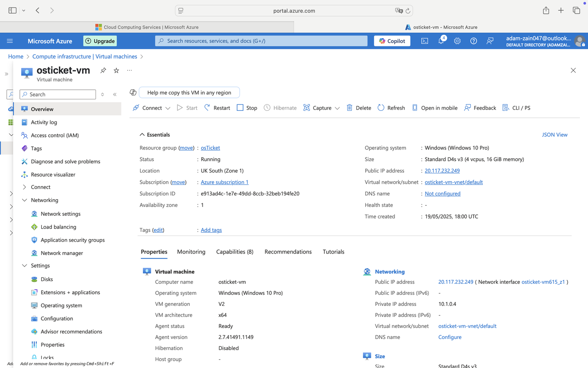Open the feedback icon in top bar
The image size is (588, 368).
tap(490, 41)
